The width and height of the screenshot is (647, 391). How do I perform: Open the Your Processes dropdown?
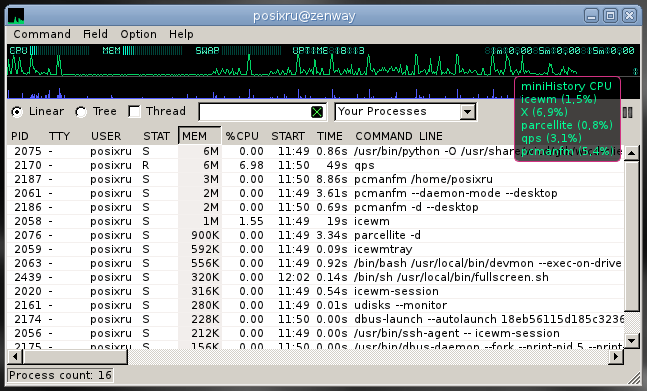[x=405, y=112]
